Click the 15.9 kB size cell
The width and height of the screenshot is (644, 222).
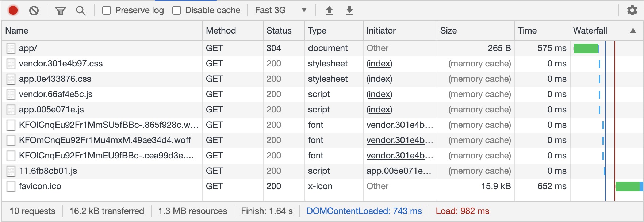[x=496, y=186]
